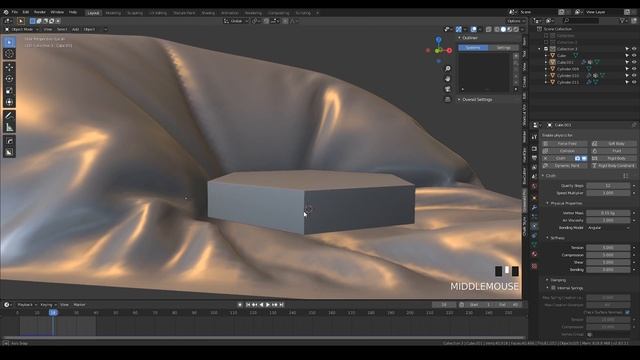This screenshot has width=640, height=360.
Task: Enable first greyed Collection checkbox in outliner
Action: [546, 36]
